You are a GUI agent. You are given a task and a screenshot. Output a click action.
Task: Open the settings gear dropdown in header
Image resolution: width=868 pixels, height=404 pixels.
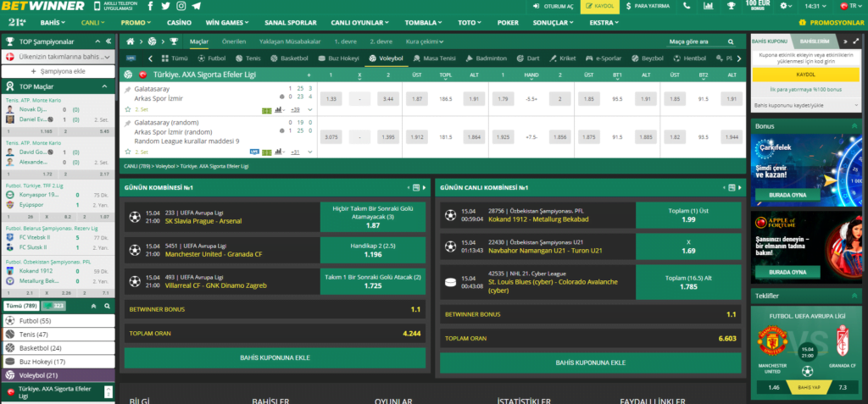coord(786,6)
